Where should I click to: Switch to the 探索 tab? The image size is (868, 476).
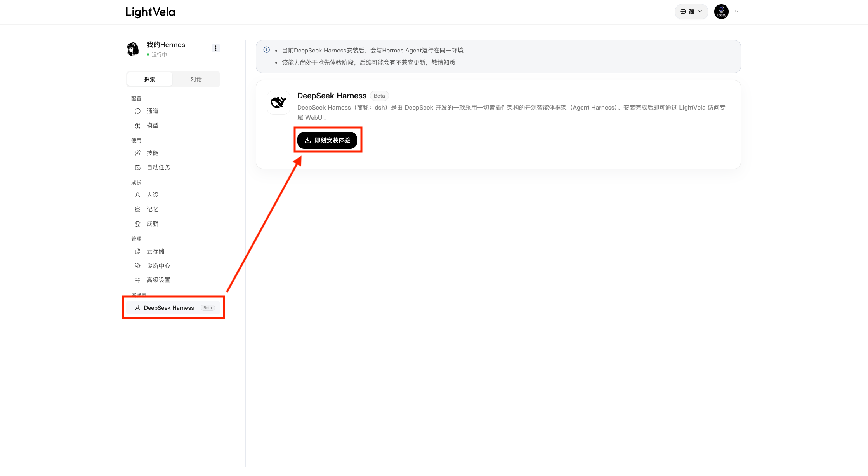click(x=150, y=79)
